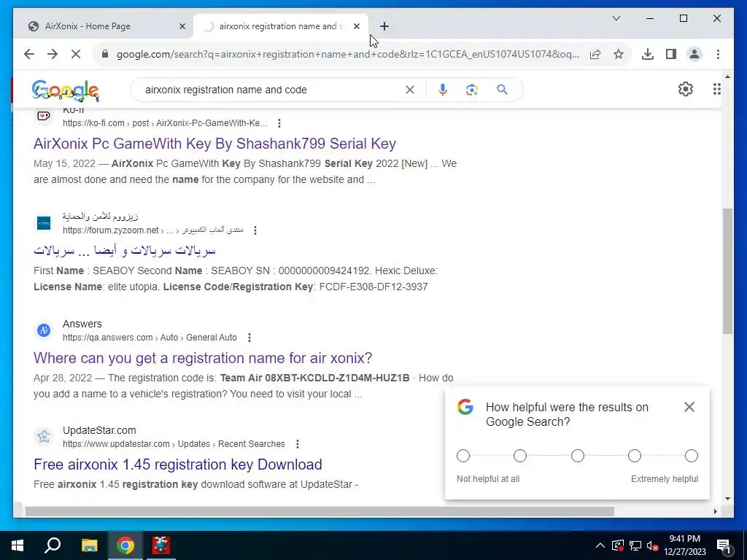Click the qa.answers.com breadcrumb URL
This screenshot has width=747, height=560.
click(150, 338)
